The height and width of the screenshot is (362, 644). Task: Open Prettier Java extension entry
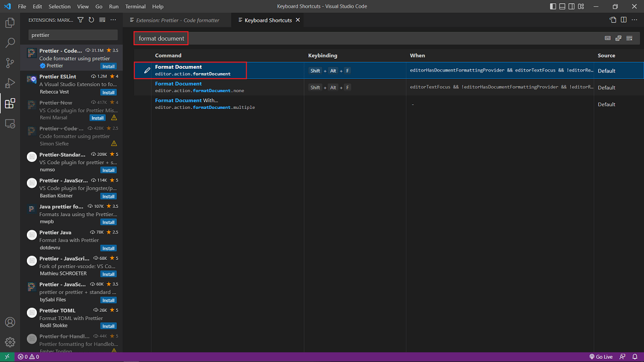coord(72,240)
